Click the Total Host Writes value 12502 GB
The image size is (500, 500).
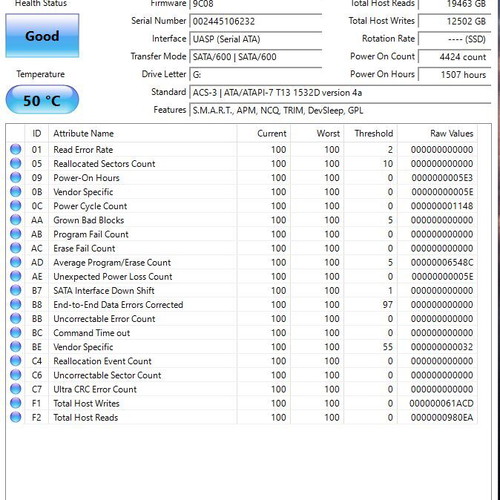click(x=455, y=21)
